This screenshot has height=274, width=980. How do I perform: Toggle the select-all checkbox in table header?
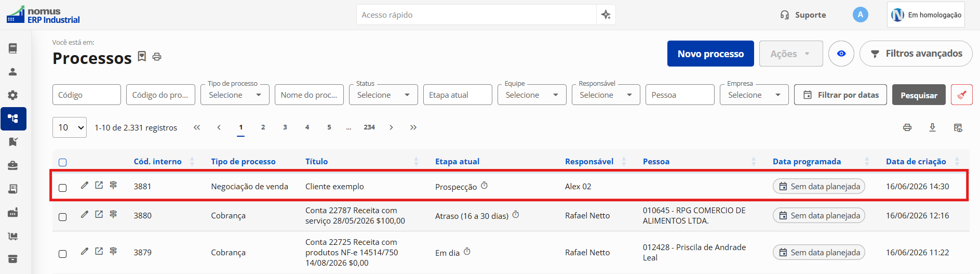(63, 162)
